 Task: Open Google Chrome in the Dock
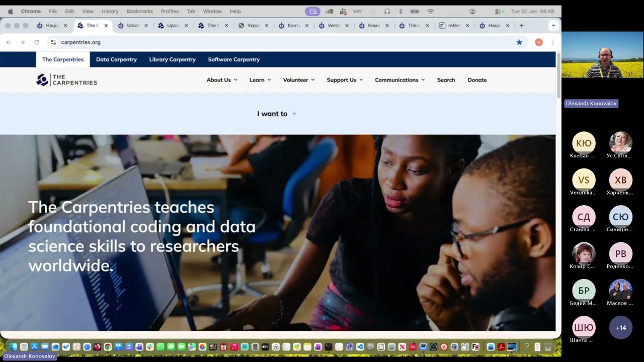click(107, 346)
